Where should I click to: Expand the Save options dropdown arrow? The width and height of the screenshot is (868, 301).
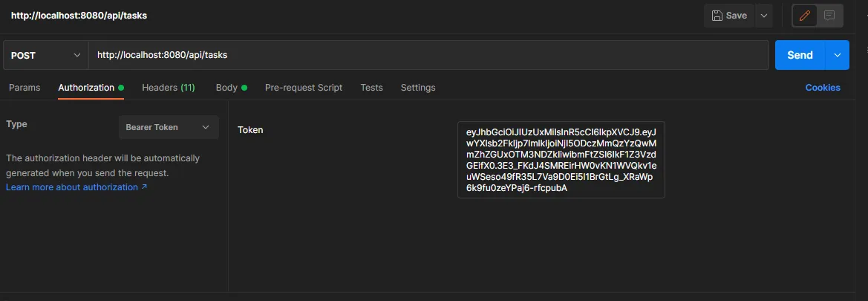(764, 16)
